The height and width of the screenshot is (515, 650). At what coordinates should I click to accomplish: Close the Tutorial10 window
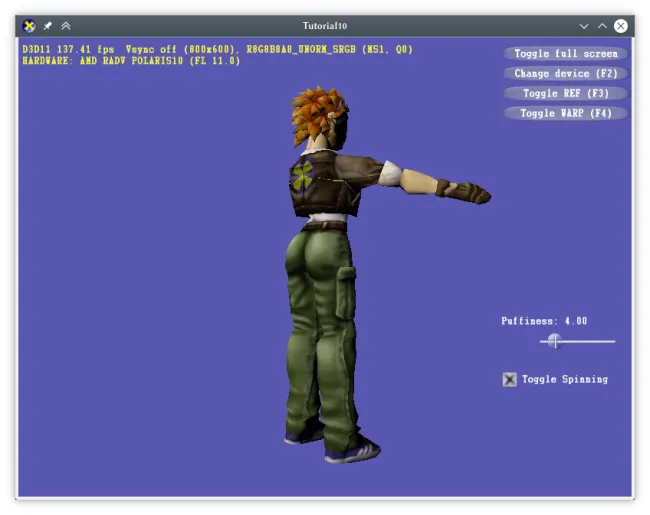click(x=621, y=26)
